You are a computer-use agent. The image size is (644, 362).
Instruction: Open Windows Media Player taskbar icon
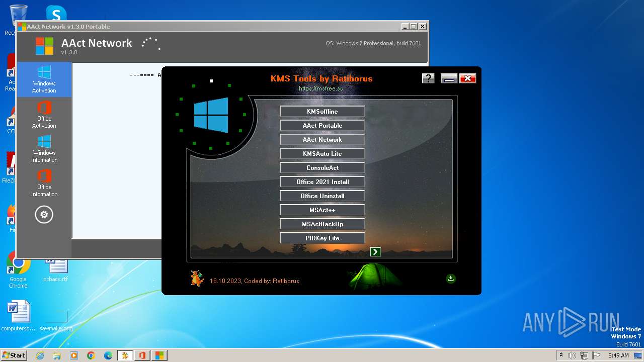pos(74,355)
